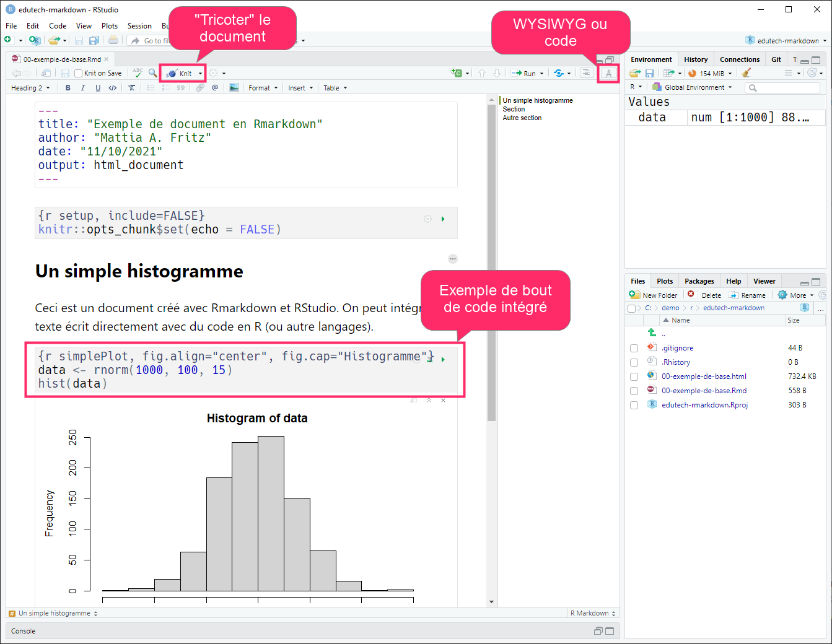Click the R project cube in Files path bar
Screen dimensions: 832x644
click(805, 308)
